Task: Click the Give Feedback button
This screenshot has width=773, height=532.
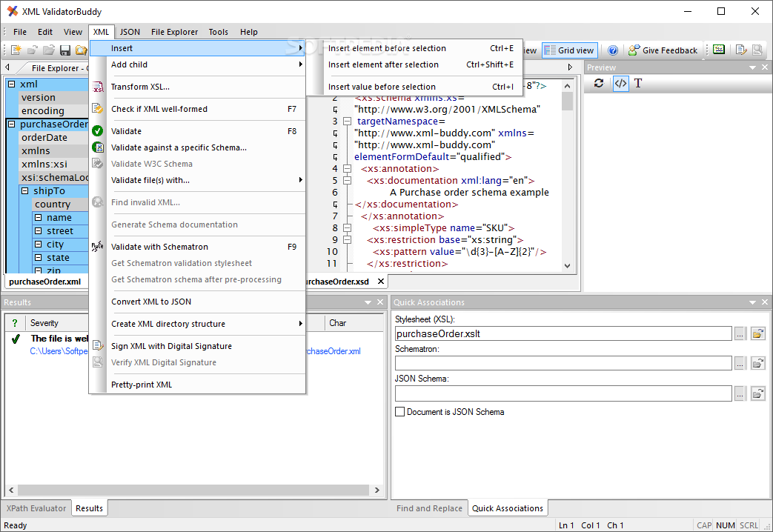Action: pos(663,50)
